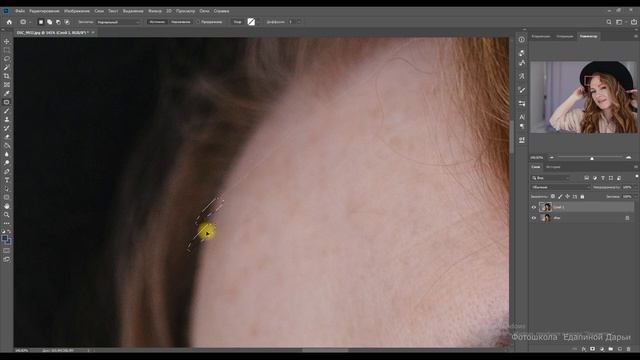640x360 pixels.
Task: Open the Edit Toolbar three-dots button
Action: [x=7, y=223]
